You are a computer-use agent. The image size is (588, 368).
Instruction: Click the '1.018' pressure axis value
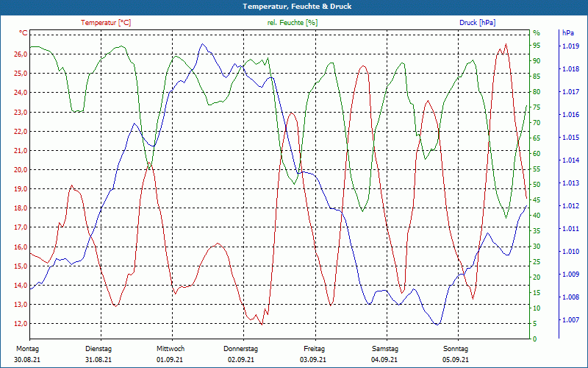point(570,69)
